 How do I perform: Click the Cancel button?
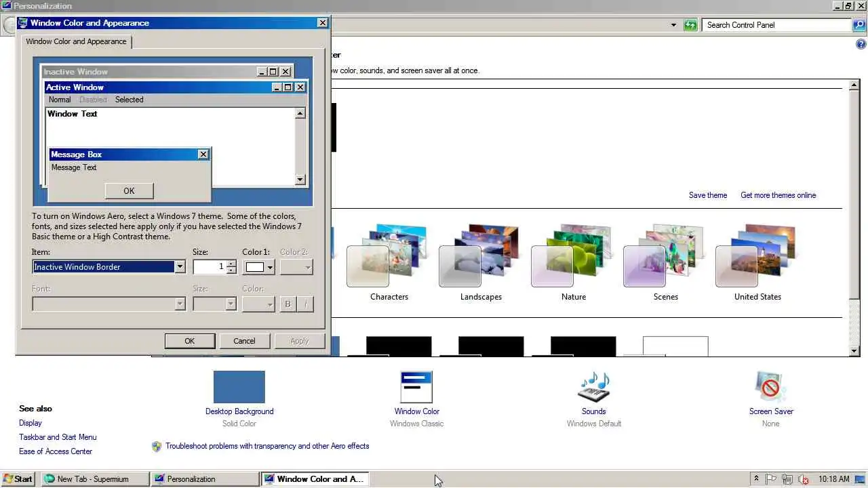[x=245, y=341]
